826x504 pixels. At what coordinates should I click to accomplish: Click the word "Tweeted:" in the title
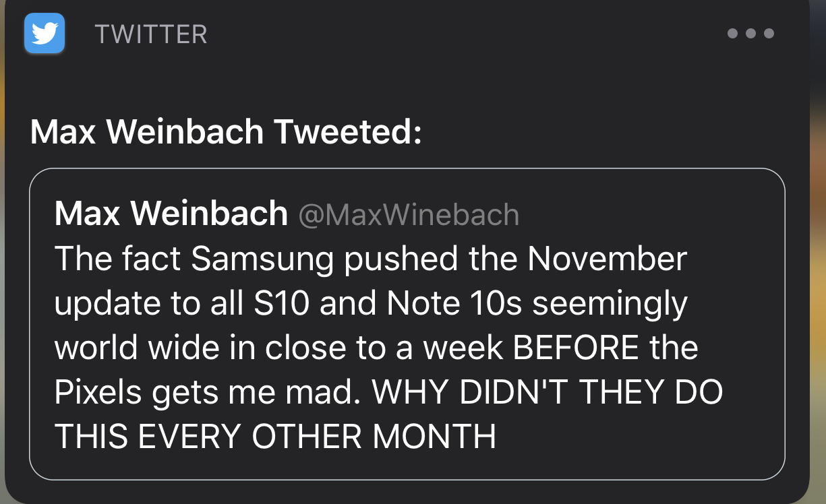347,131
